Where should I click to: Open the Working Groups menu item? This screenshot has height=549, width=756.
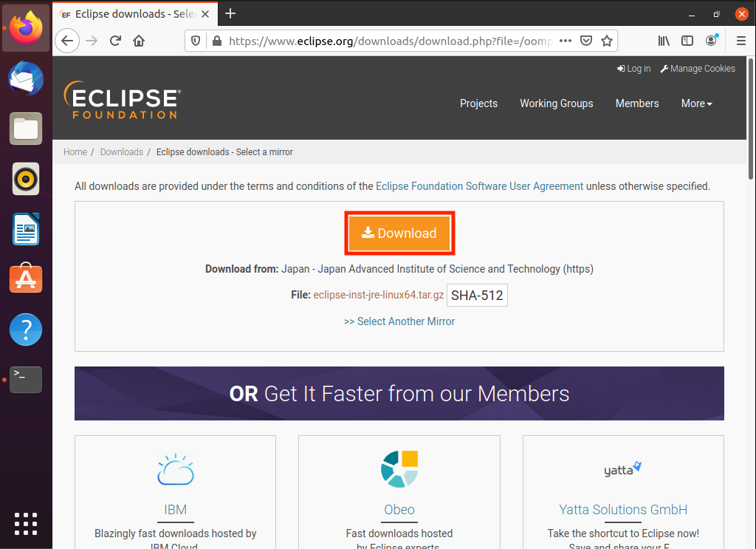tap(557, 103)
